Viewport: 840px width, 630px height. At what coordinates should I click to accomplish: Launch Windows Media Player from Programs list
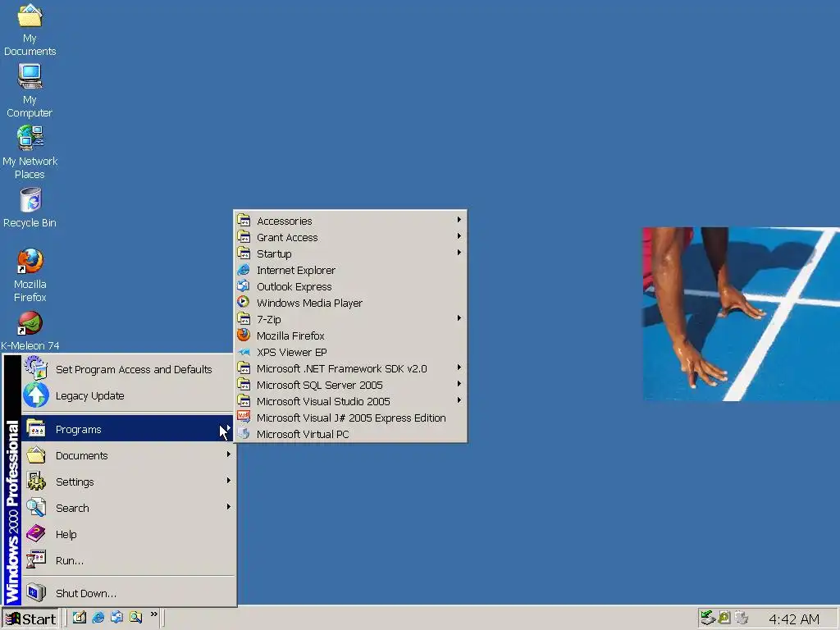[350, 303]
